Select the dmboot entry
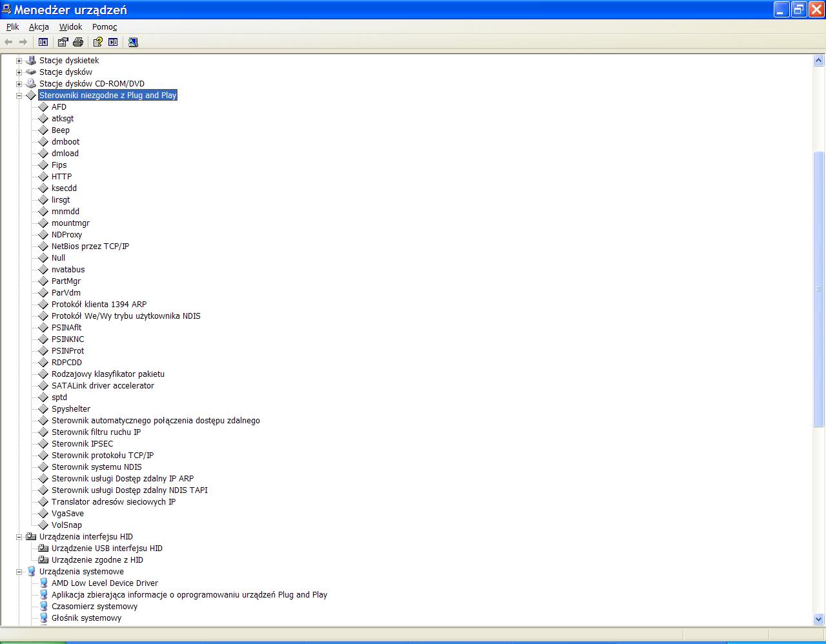The width and height of the screenshot is (826, 644). click(x=65, y=142)
